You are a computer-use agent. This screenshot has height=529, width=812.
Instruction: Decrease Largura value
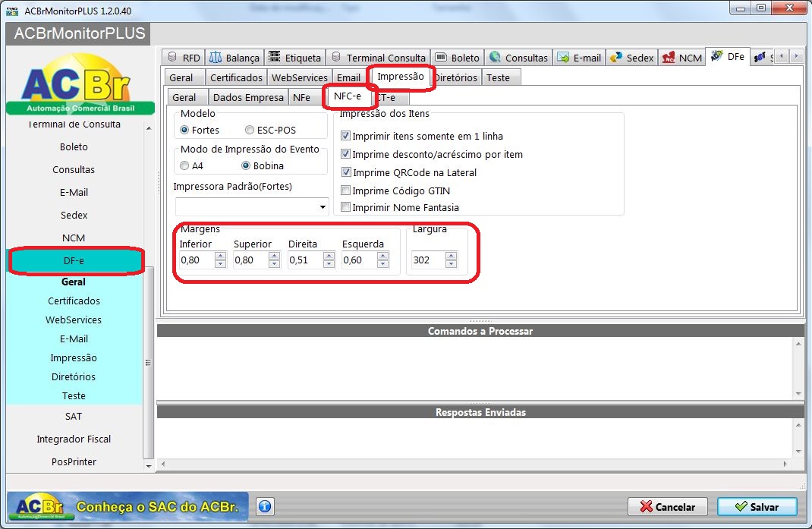(x=451, y=263)
